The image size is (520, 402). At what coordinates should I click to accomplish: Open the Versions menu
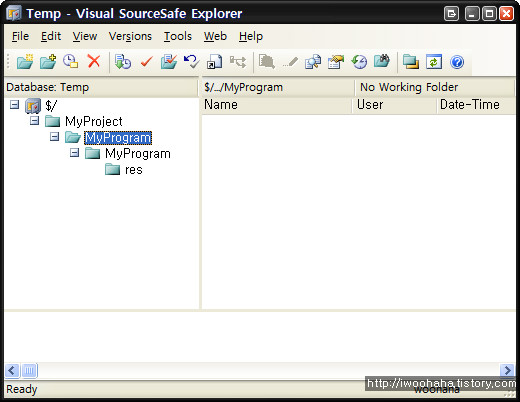pos(130,36)
